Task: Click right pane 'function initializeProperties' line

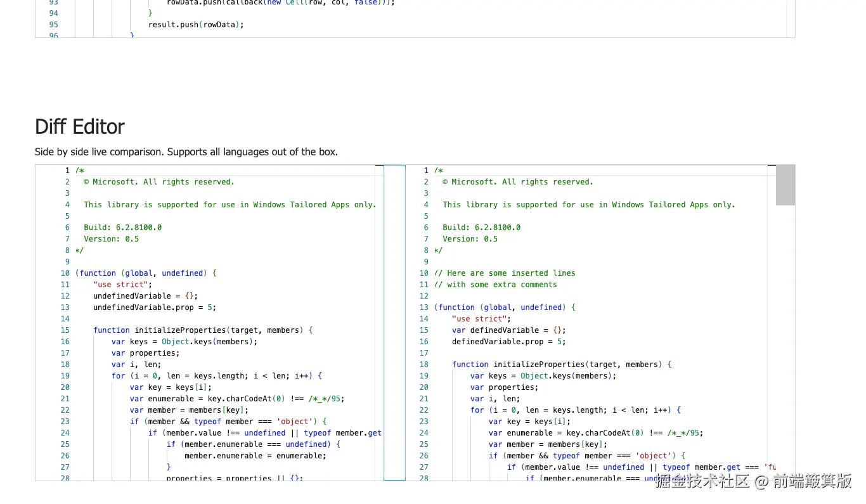Action: click(562, 365)
